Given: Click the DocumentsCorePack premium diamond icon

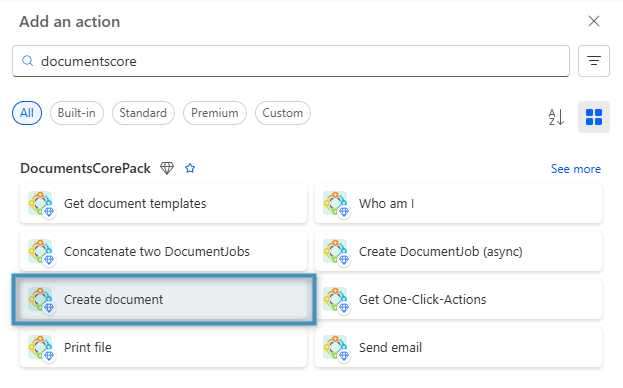Looking at the screenshot, I should [167, 168].
